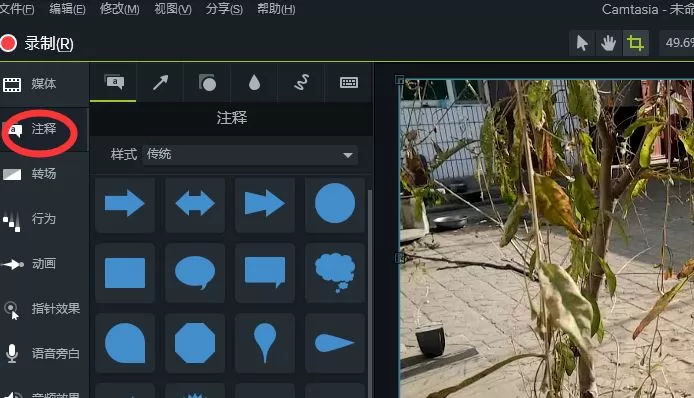694x398 pixels.
Task: Open the 注释 annotations panel
Action: pos(43,129)
